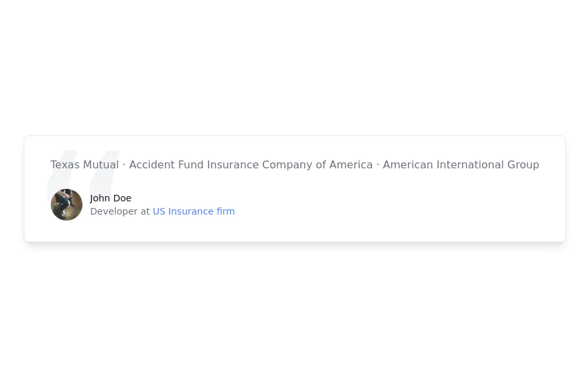Click the word "Accident" in the quote
The height and width of the screenshot is (377, 588).
point(152,164)
